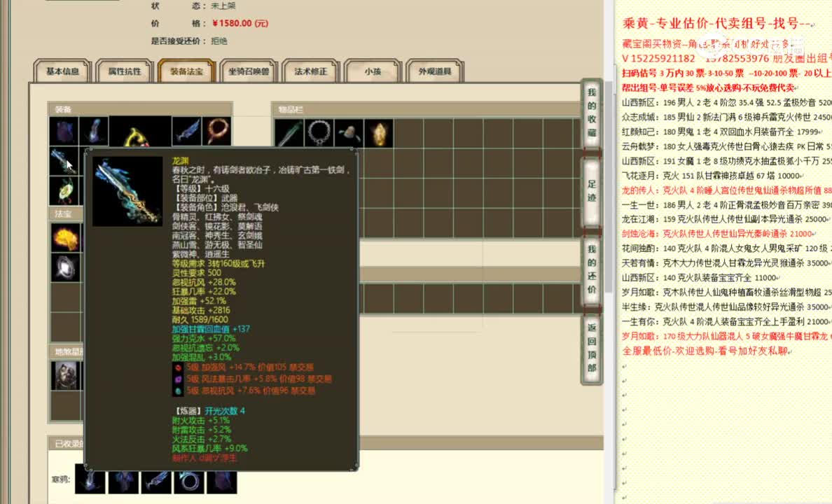Screen dimensions: 832x504
Task: Click the price ¥1580.00 (元)
Action: 240,23
